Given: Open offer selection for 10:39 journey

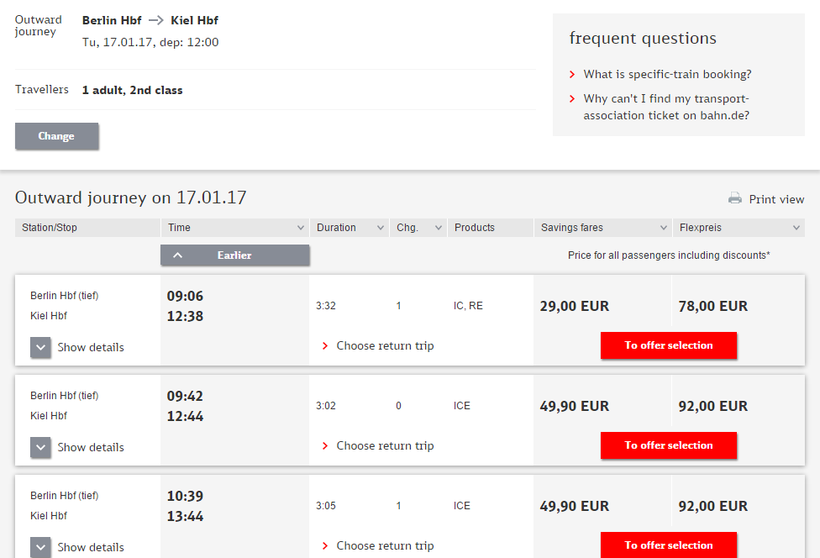Looking at the screenshot, I should 668,545.
